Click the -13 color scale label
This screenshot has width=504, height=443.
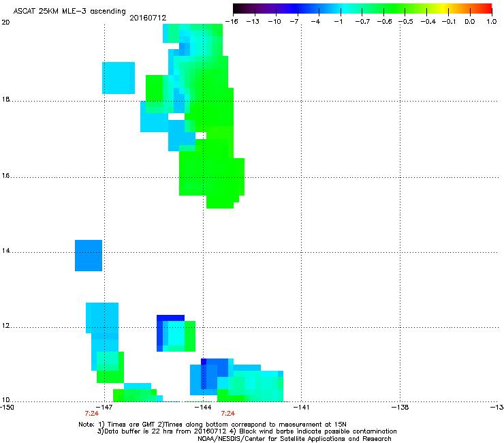click(253, 22)
